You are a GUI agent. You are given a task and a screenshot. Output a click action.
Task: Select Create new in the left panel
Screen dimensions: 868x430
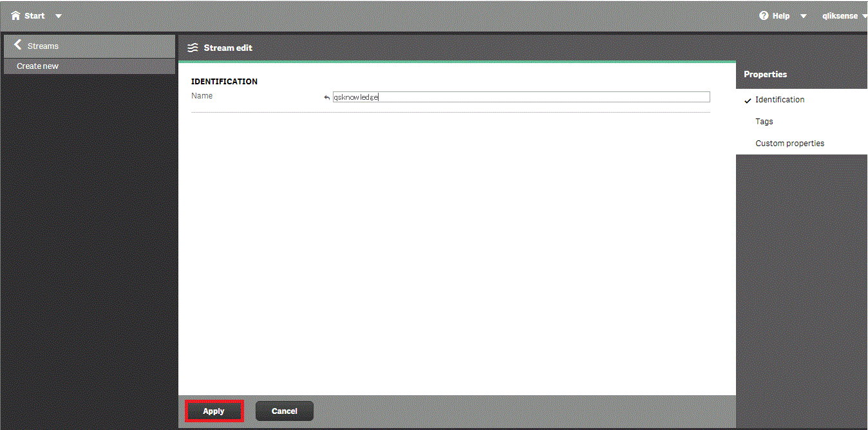click(x=37, y=66)
